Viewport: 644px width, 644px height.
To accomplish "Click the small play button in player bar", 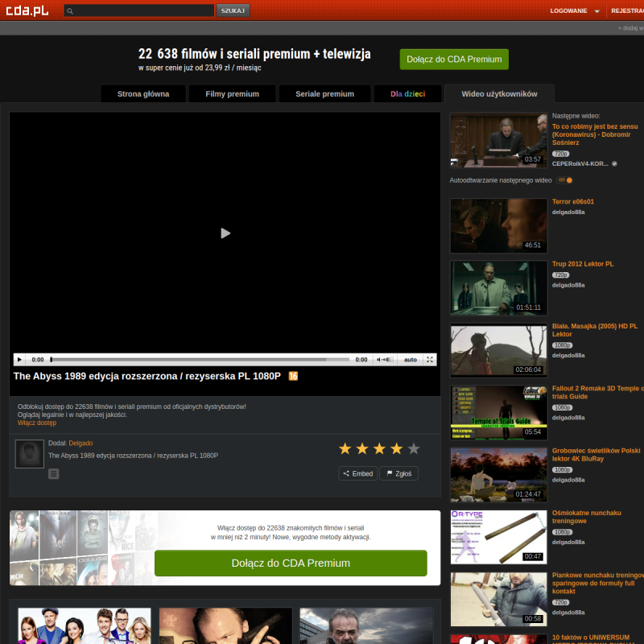I will click(x=19, y=360).
